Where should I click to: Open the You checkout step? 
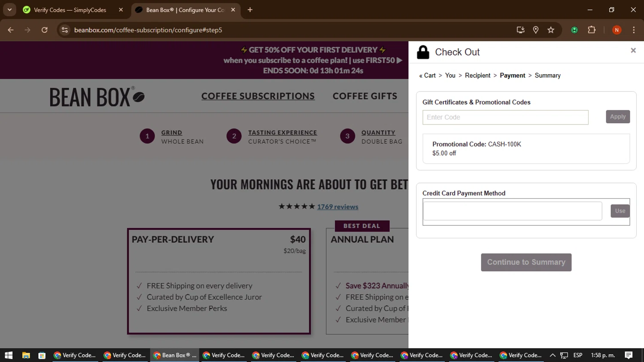450,76
